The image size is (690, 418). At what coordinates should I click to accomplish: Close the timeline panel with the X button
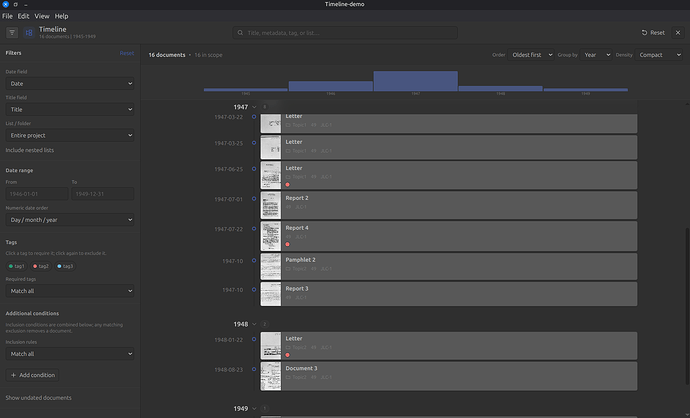click(x=678, y=33)
